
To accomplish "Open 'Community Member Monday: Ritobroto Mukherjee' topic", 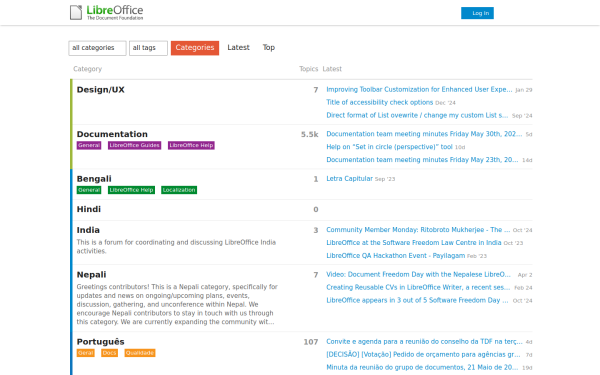I will (418, 230).
